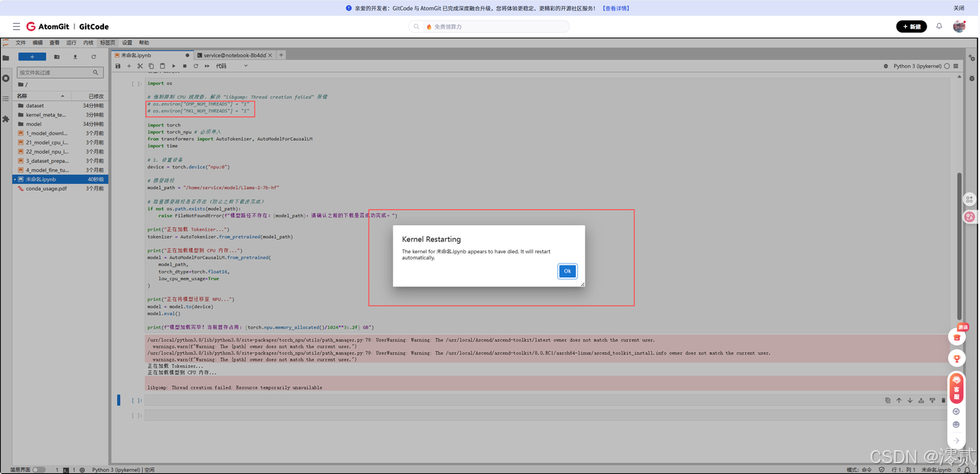
Task: Open the 内核 menu
Action: tap(88, 43)
